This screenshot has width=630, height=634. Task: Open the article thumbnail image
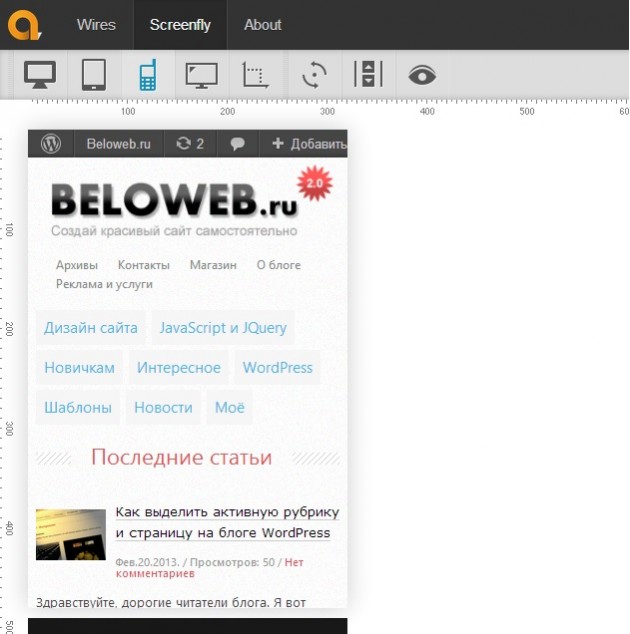pyautogui.click(x=71, y=534)
